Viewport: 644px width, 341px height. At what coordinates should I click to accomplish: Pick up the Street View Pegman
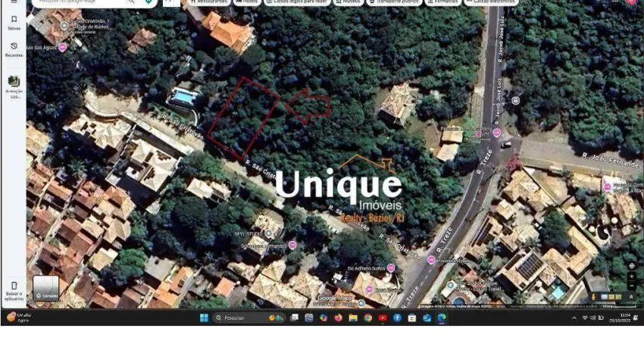point(593,296)
